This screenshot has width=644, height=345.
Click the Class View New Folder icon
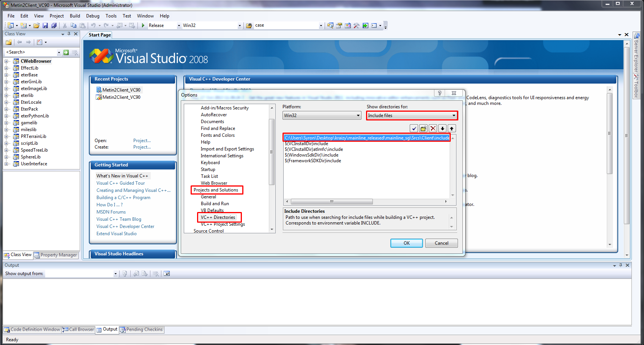click(x=9, y=42)
